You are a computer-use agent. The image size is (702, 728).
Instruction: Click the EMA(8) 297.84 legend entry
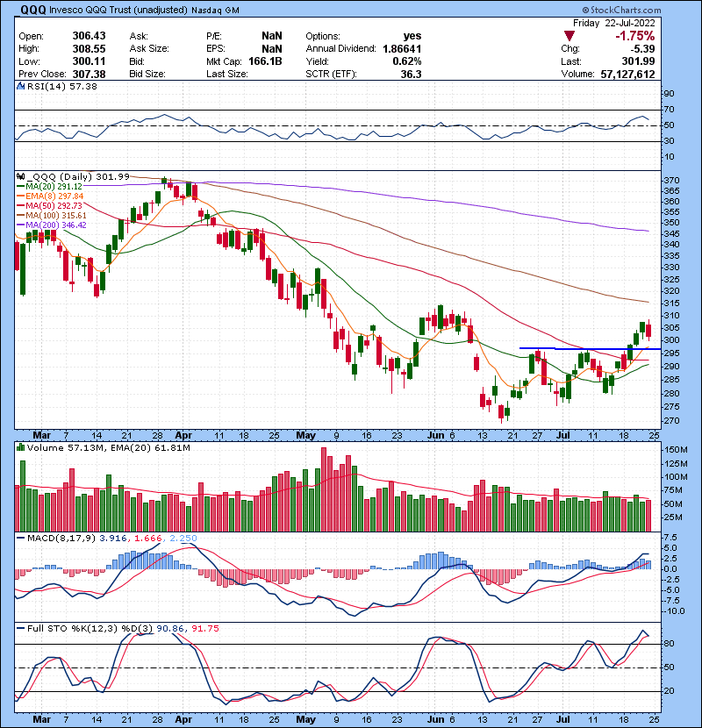(x=54, y=196)
